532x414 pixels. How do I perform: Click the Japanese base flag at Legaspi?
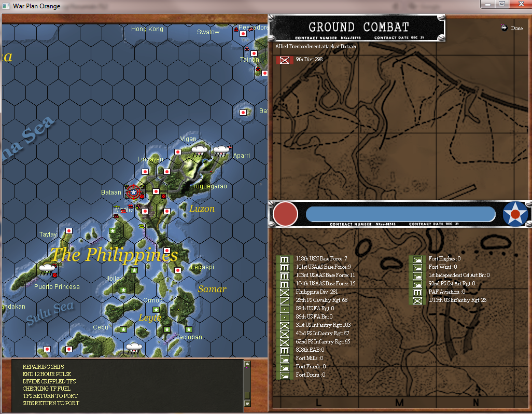tap(177, 270)
